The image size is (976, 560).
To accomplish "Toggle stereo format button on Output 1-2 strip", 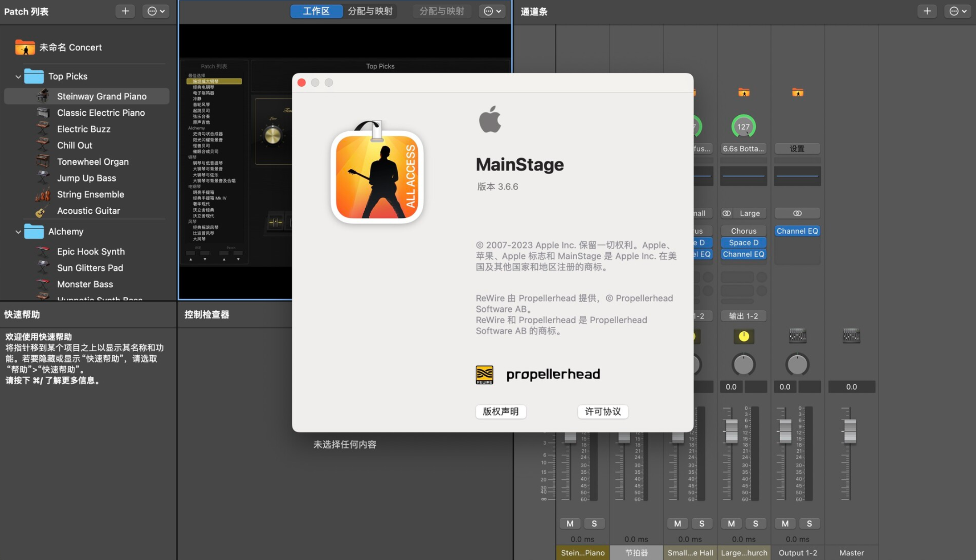I will click(x=798, y=213).
